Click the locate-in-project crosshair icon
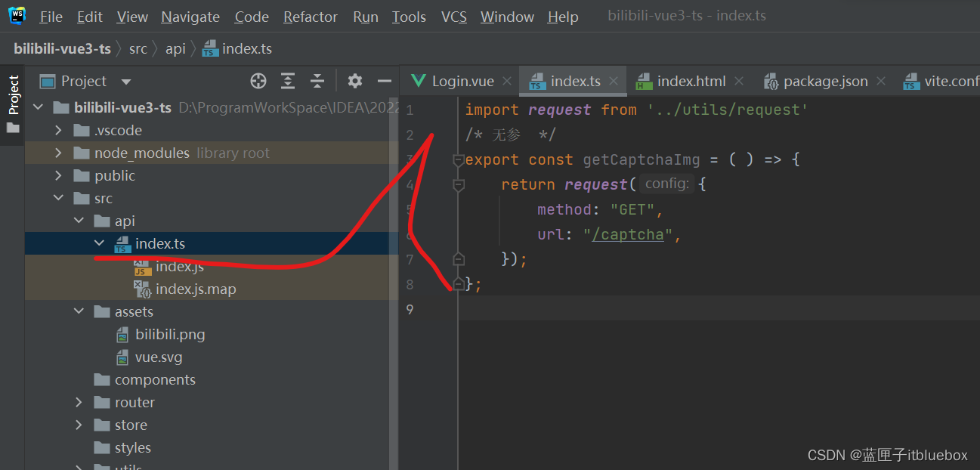Image resolution: width=980 pixels, height=470 pixels. coord(258,81)
